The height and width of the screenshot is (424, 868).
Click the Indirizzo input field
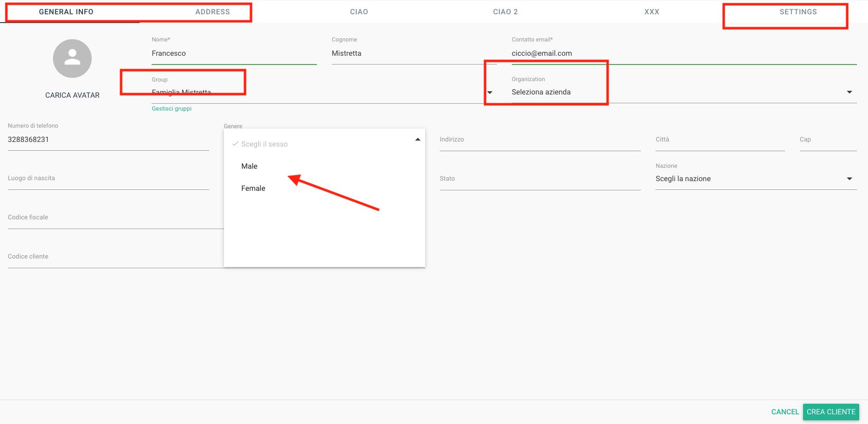(x=540, y=140)
